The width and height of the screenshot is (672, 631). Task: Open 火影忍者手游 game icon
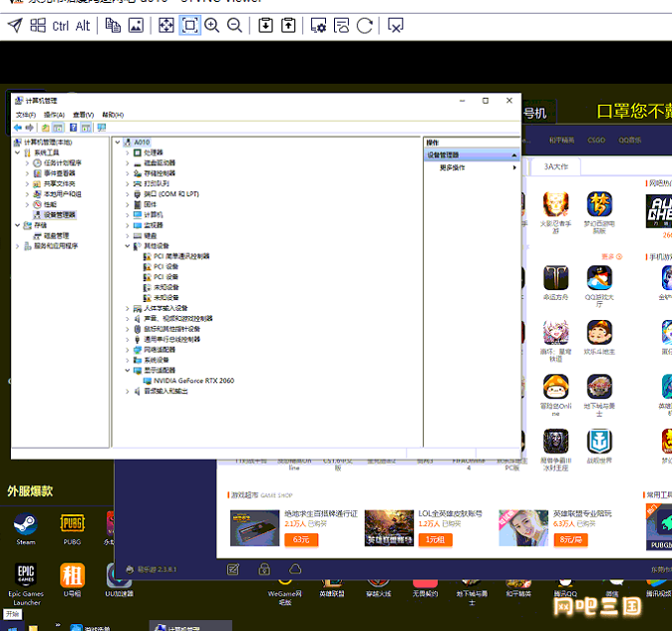556,212
